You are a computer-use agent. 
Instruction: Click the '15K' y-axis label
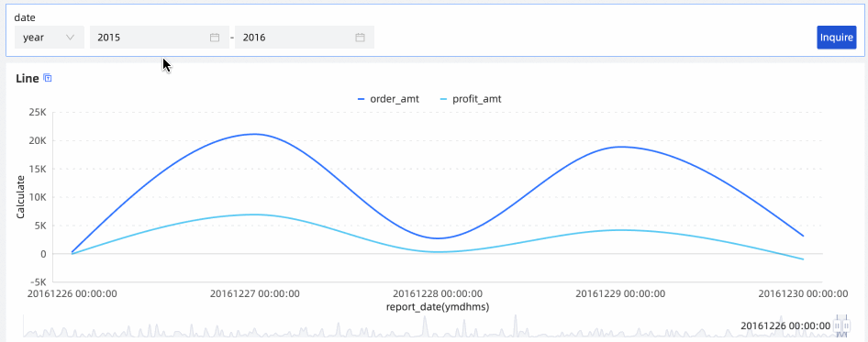click(x=39, y=169)
